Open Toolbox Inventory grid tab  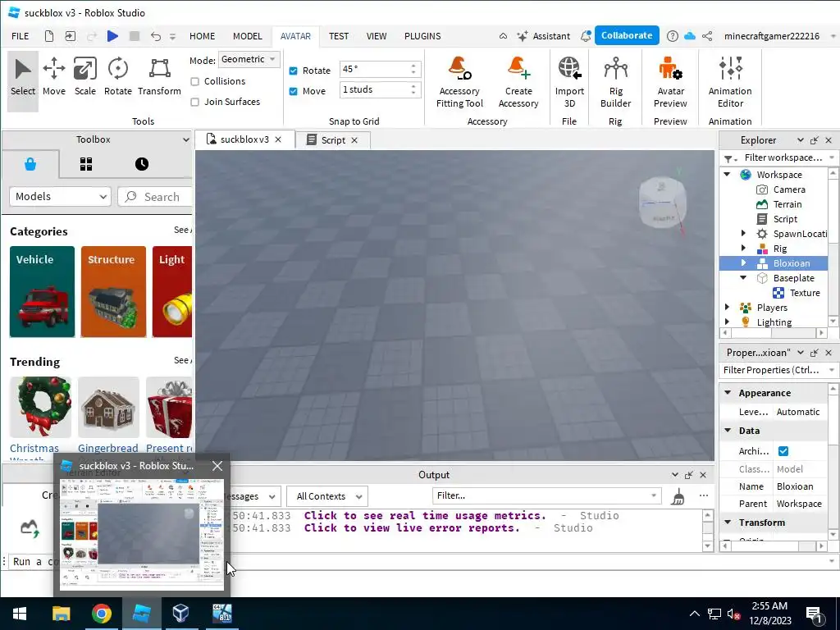coord(85,164)
